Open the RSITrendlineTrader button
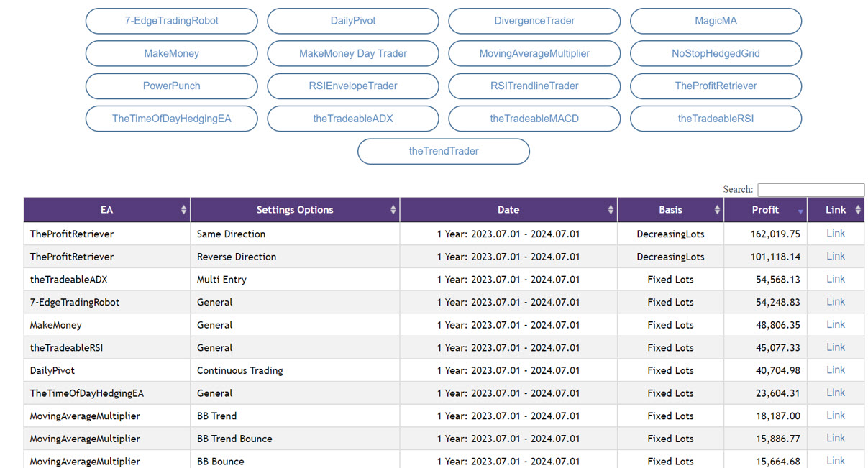Image resolution: width=868 pixels, height=468 pixels. click(534, 86)
